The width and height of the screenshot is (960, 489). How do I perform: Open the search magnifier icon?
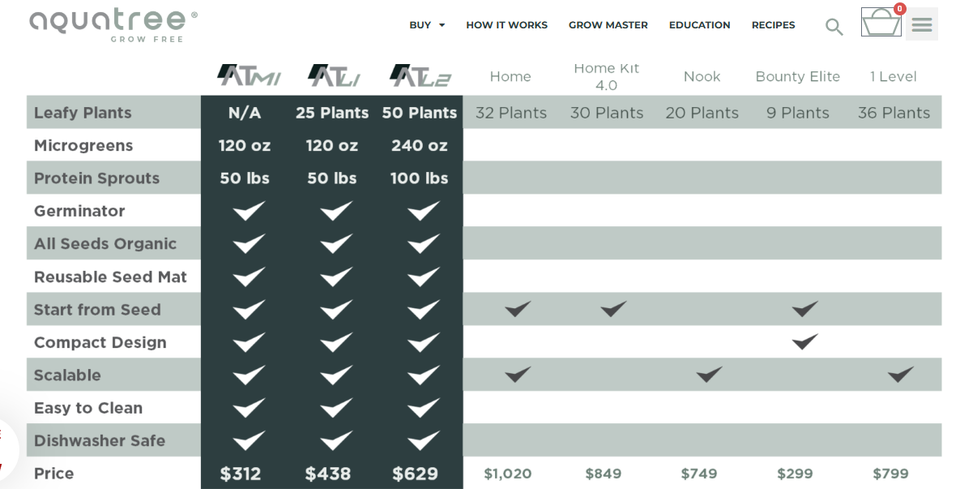click(x=834, y=26)
